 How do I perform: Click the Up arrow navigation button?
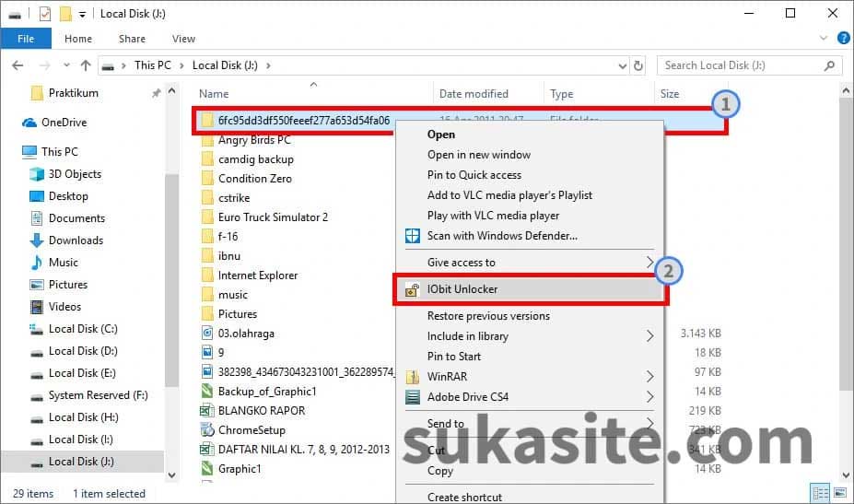pyautogui.click(x=86, y=65)
